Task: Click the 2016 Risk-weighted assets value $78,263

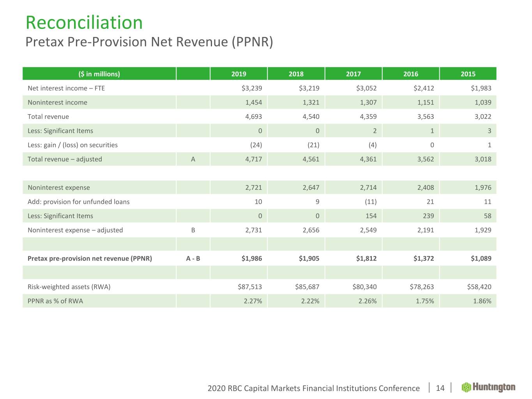Action: tap(422, 287)
